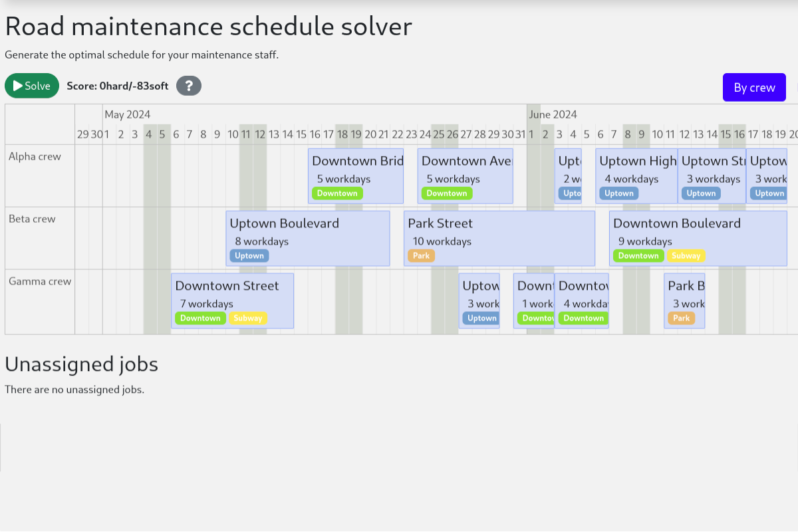This screenshot has height=532, width=798.
Task: Select the Uptown Boulevard 8 workdays job
Action: tap(308, 239)
